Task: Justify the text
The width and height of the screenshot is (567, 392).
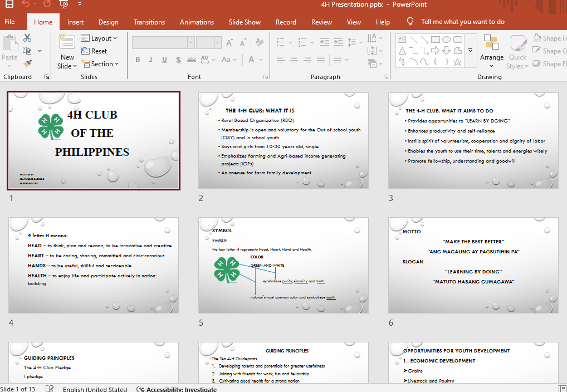Action: click(321, 60)
